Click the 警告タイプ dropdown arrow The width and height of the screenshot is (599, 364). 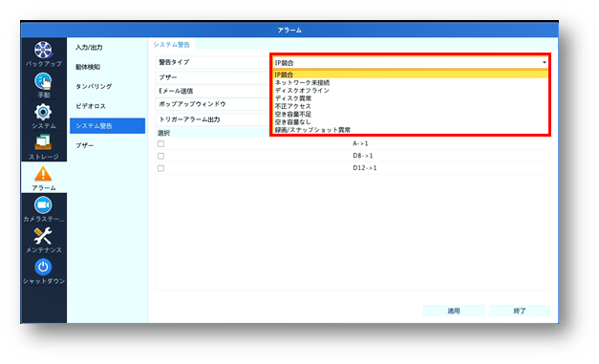[x=544, y=62]
